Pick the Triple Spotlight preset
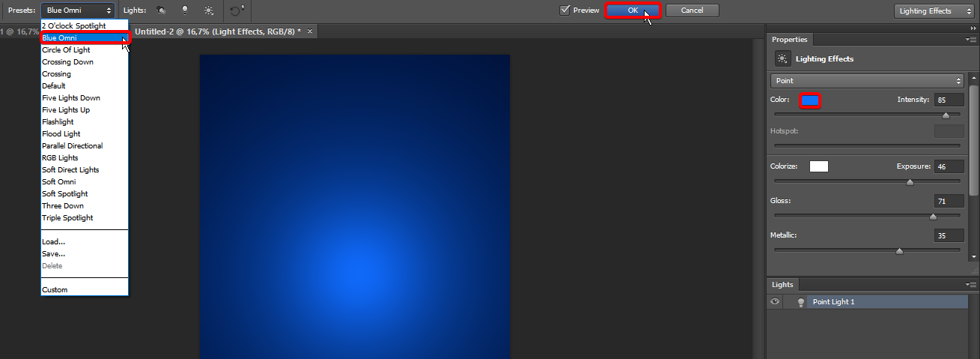Image resolution: width=980 pixels, height=359 pixels. [x=85, y=218]
